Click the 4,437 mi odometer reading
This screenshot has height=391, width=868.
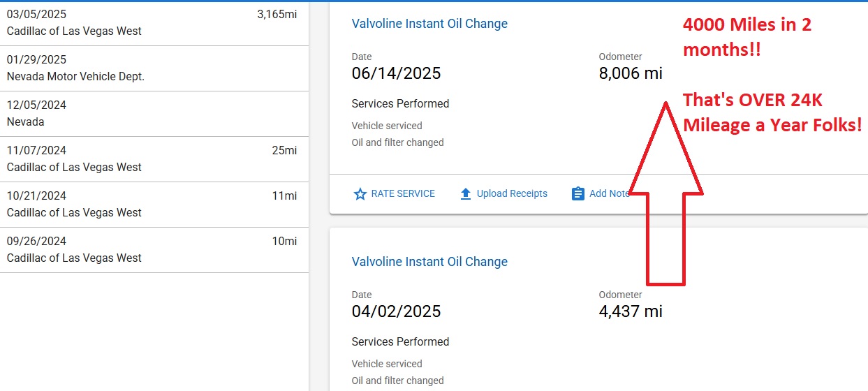[630, 311]
